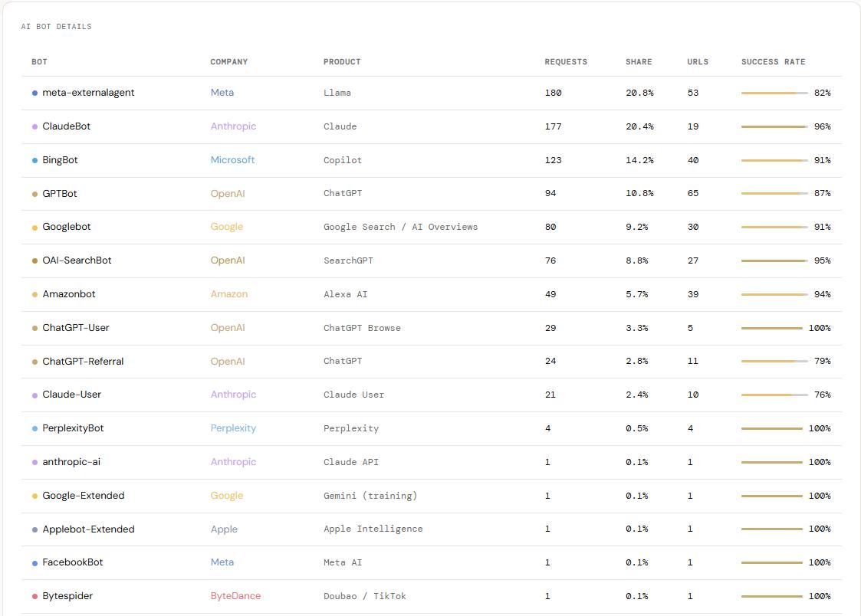Click the red dot beside Bytespider

click(35, 597)
